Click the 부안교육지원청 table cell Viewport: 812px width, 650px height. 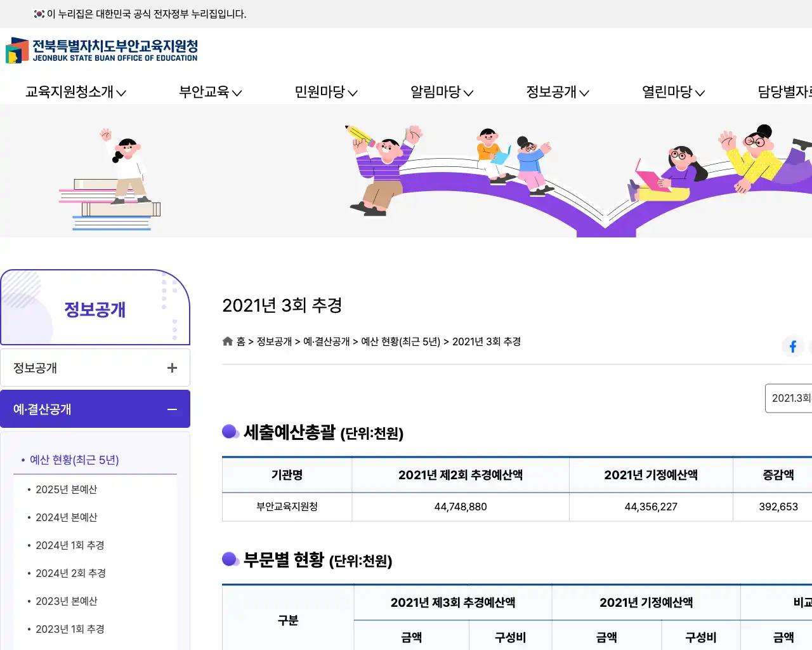287,507
